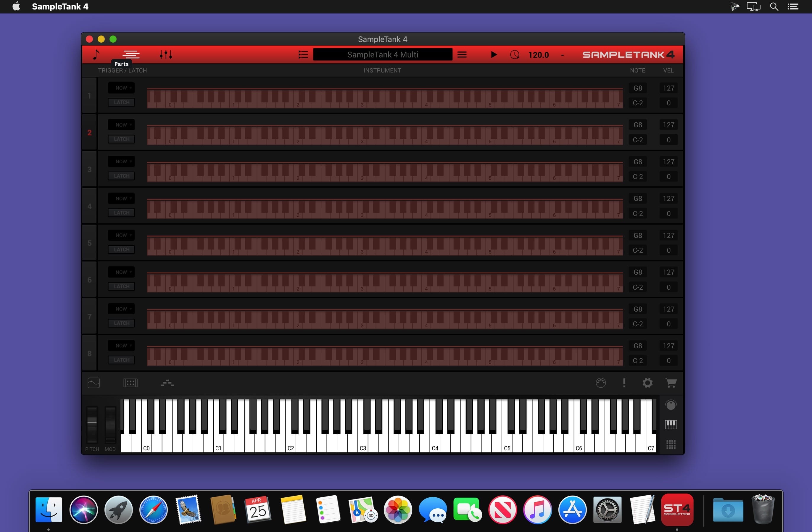Open the NOW trigger dropdown for part 8
The width and height of the screenshot is (812, 532).
coord(121,346)
